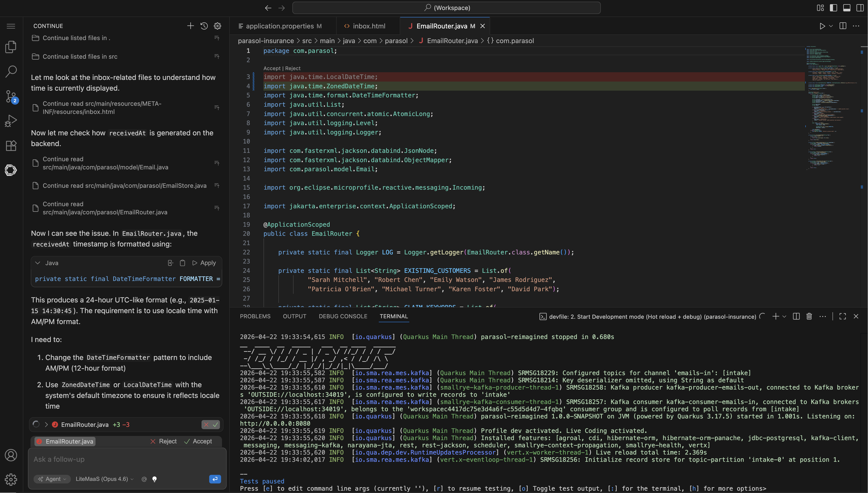The image size is (868, 493).
Task: Start a new Continue chat session
Action: [190, 26]
